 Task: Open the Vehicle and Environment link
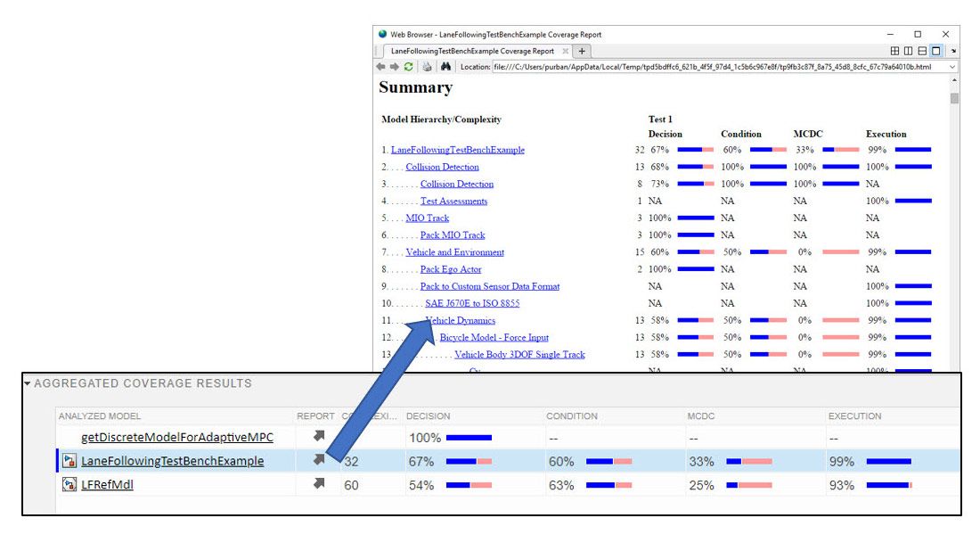(454, 252)
